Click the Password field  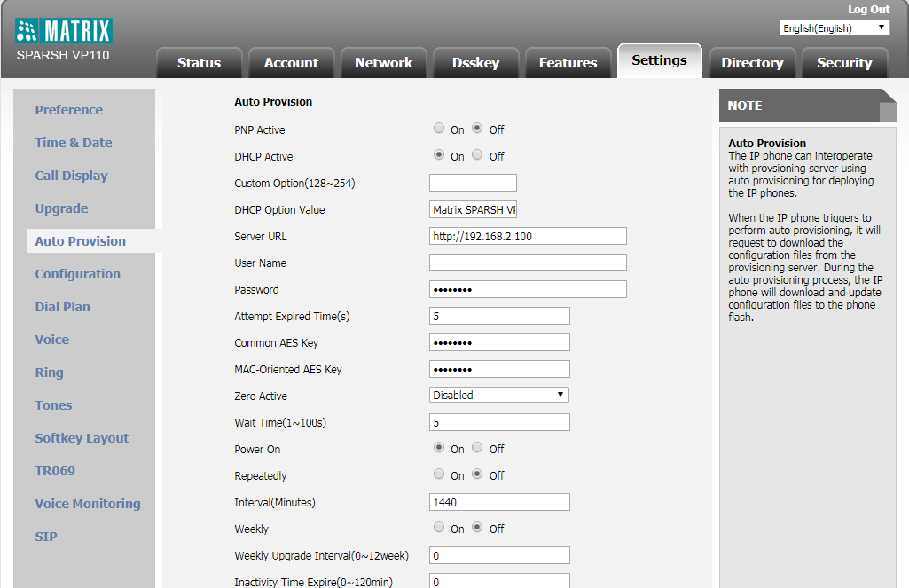tap(529, 289)
